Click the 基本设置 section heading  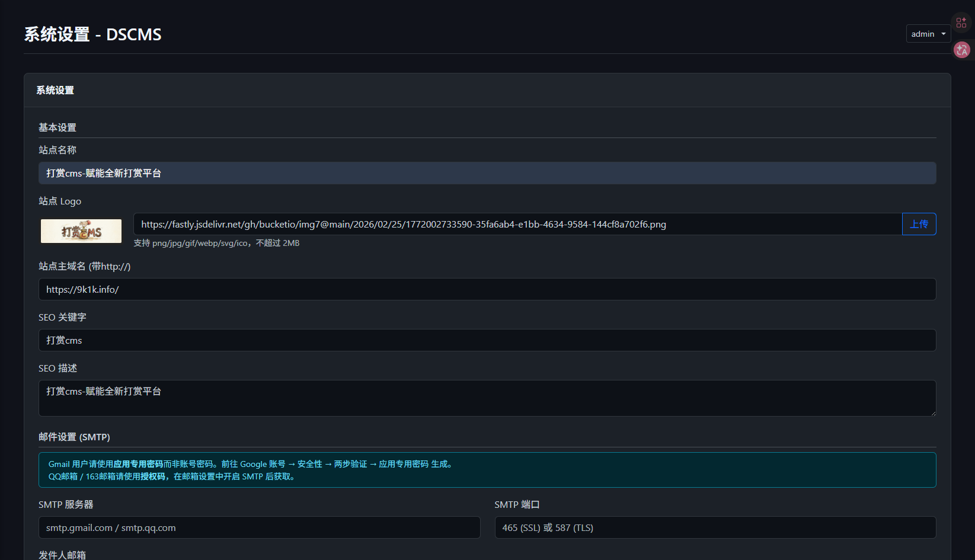57,127
